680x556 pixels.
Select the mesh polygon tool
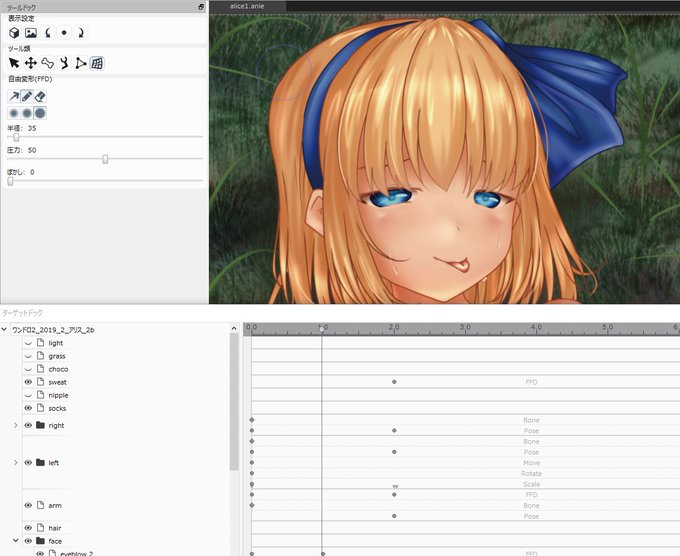pyautogui.click(x=81, y=63)
